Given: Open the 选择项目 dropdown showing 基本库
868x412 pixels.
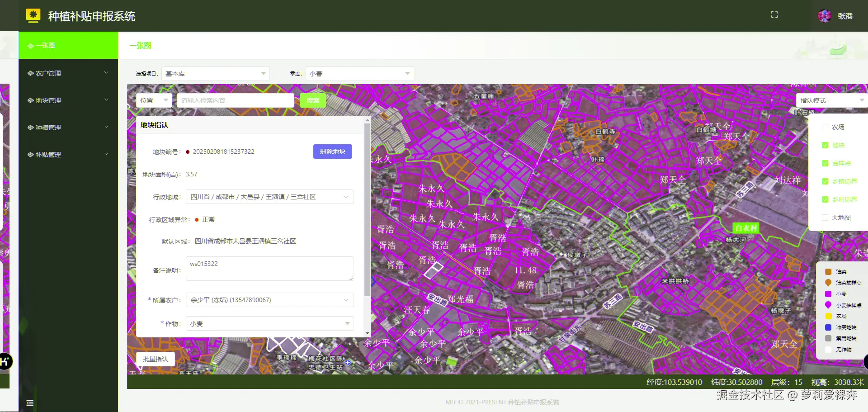Looking at the screenshot, I should point(216,74).
